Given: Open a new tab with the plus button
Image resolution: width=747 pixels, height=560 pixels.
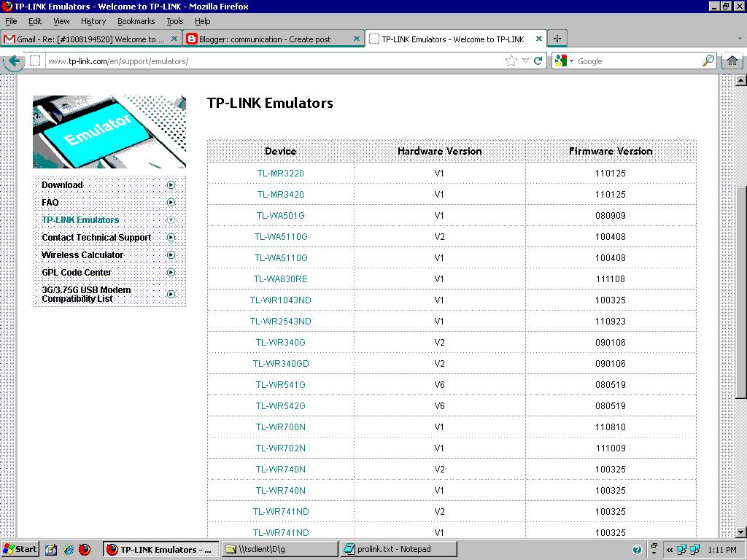Looking at the screenshot, I should [557, 39].
